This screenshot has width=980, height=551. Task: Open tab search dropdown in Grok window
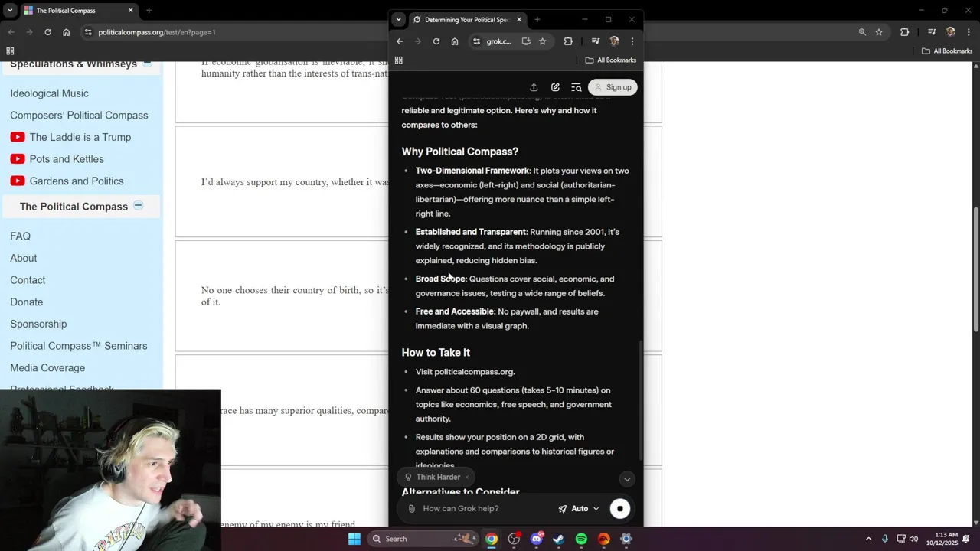pos(398,20)
